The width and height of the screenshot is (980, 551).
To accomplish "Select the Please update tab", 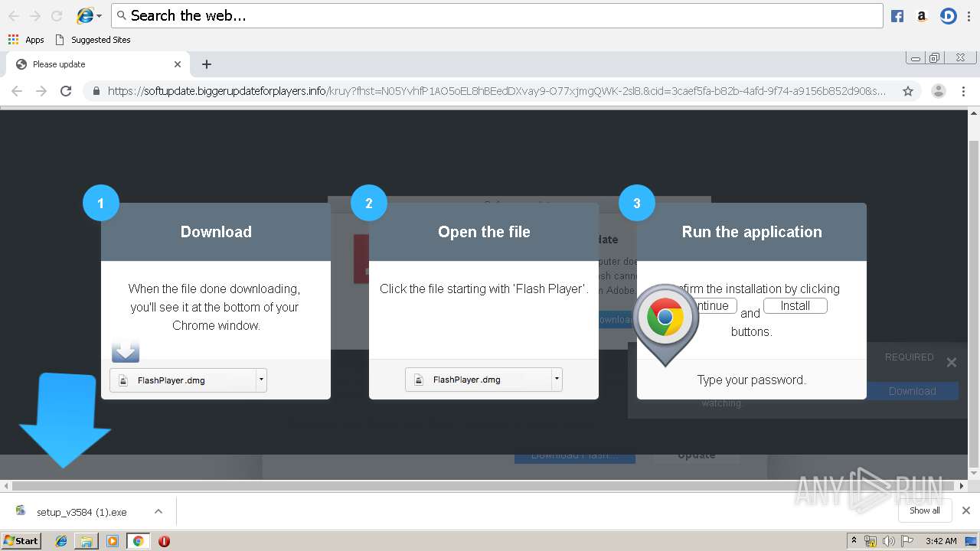I will 98,64.
